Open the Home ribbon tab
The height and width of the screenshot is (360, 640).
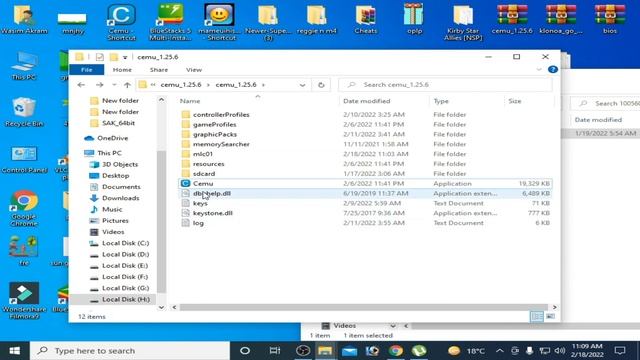click(x=122, y=70)
